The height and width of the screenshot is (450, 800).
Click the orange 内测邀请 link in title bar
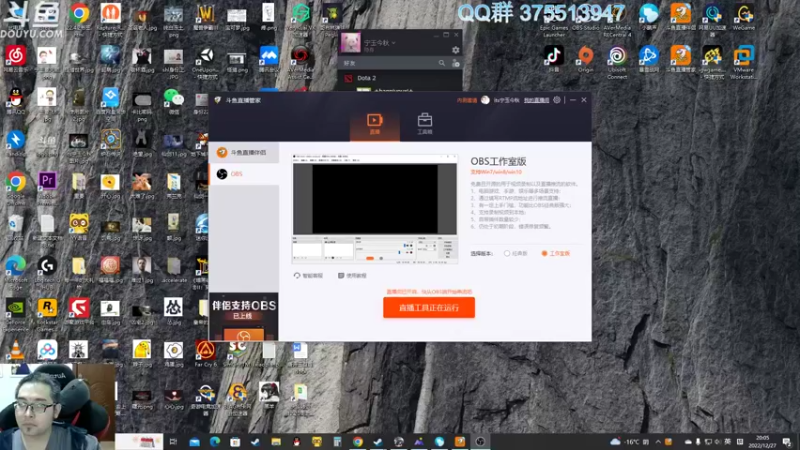466,100
